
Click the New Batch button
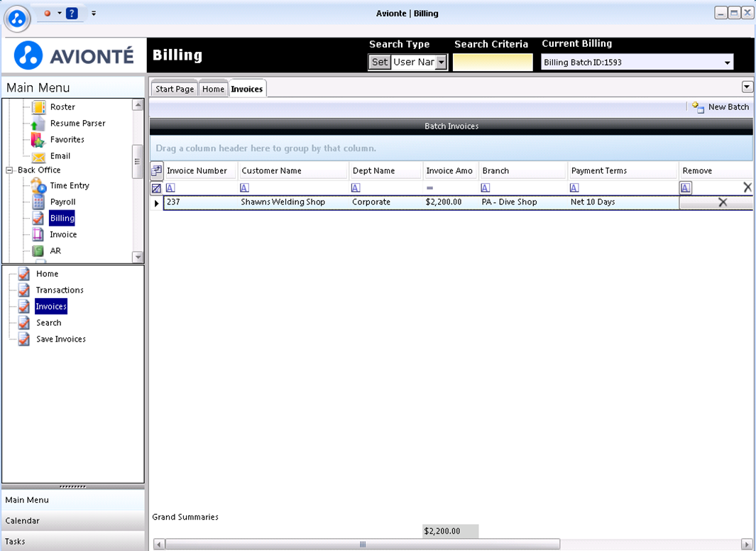(721, 107)
